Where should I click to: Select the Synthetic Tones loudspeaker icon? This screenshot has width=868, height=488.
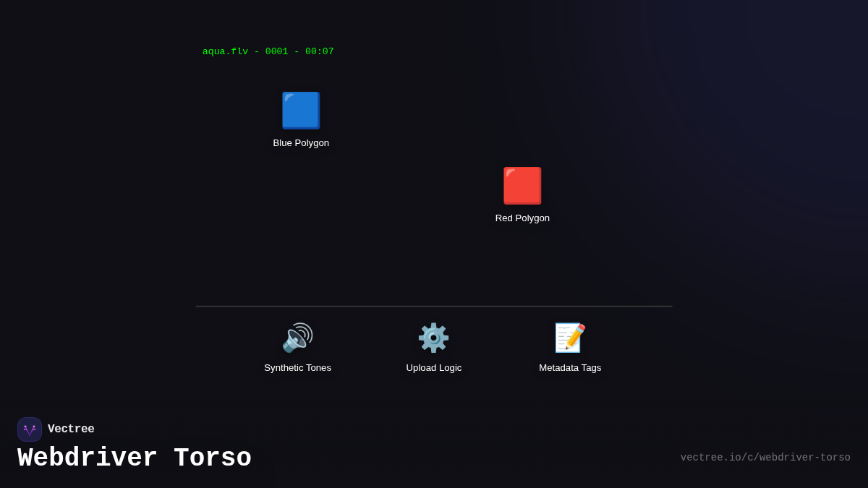click(297, 338)
